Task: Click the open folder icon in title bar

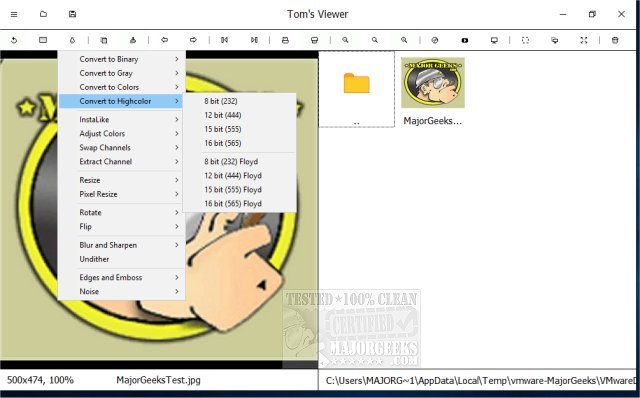Action: click(43, 14)
